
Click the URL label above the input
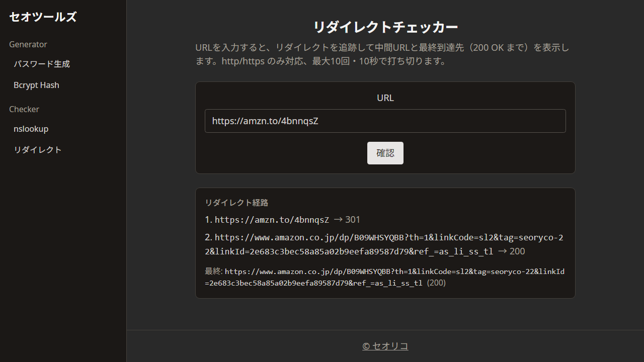pyautogui.click(x=385, y=98)
